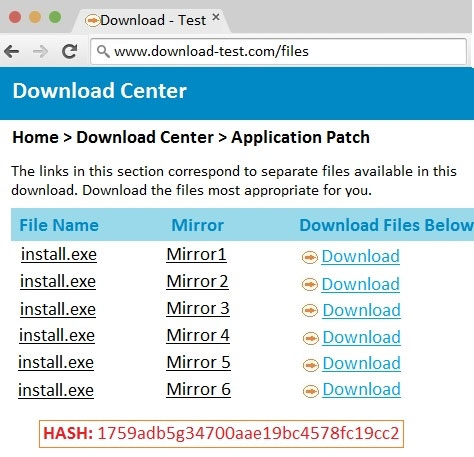Focus the URL field showing www.download-test.com/files
Screen dimensions: 474x457
[278, 52]
